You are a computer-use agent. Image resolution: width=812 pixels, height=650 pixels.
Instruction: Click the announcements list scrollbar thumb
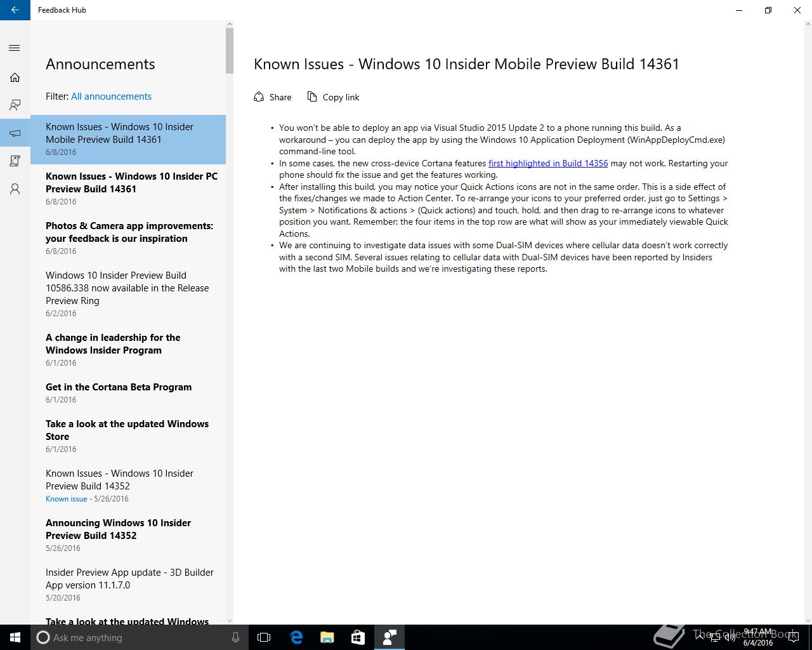[x=230, y=51]
